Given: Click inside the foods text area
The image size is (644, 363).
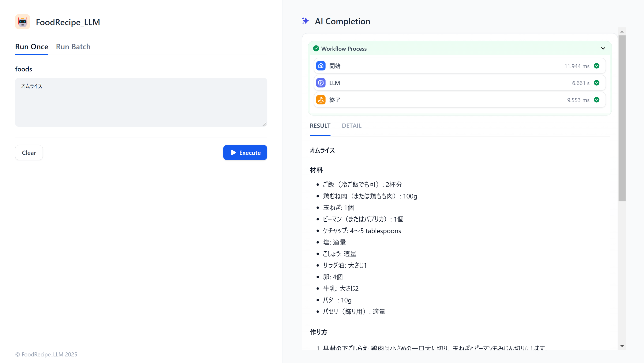Looking at the screenshot, I should tap(141, 102).
